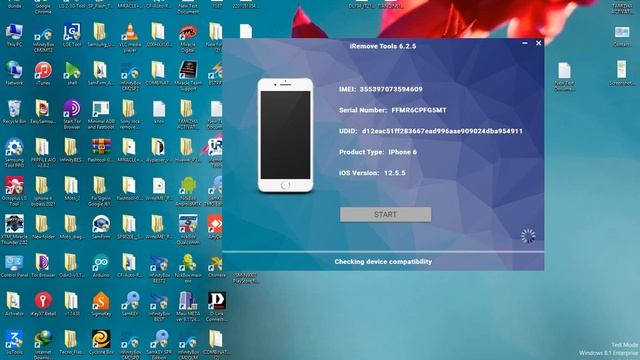
Task: Open the XTM Miracle Thunder shortcut
Action: click(14, 229)
